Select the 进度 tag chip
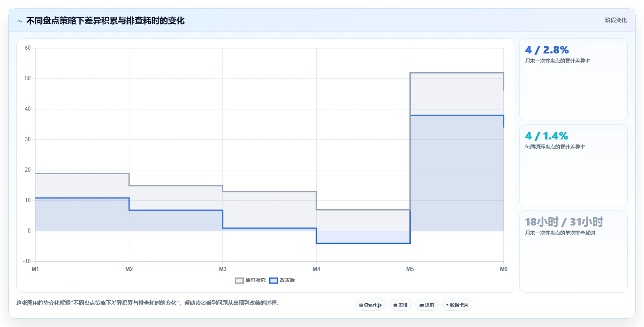The height and width of the screenshot is (327, 644). [427, 305]
